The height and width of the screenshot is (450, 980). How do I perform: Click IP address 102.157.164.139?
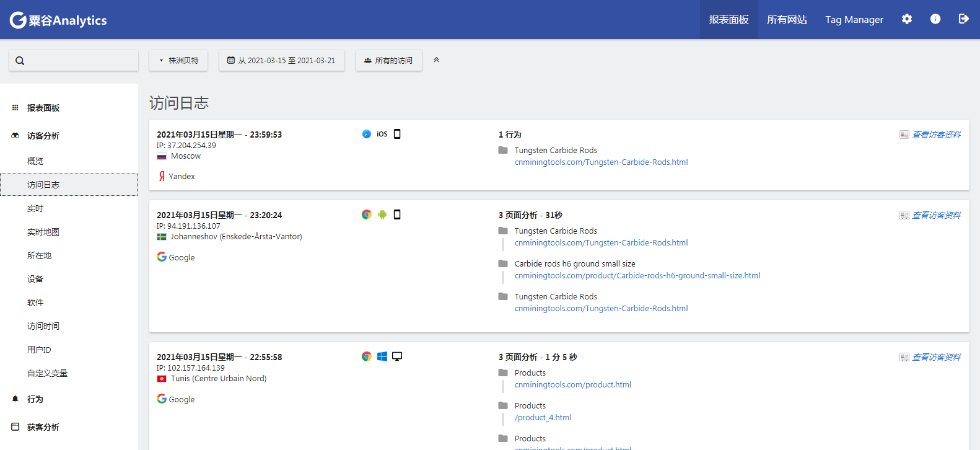pyautogui.click(x=191, y=368)
